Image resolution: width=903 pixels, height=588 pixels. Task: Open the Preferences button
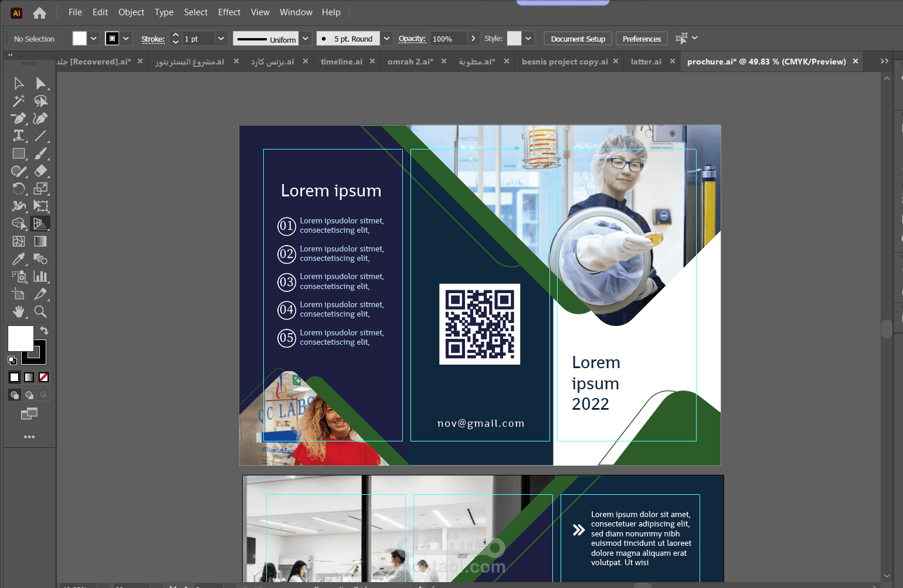tap(641, 39)
